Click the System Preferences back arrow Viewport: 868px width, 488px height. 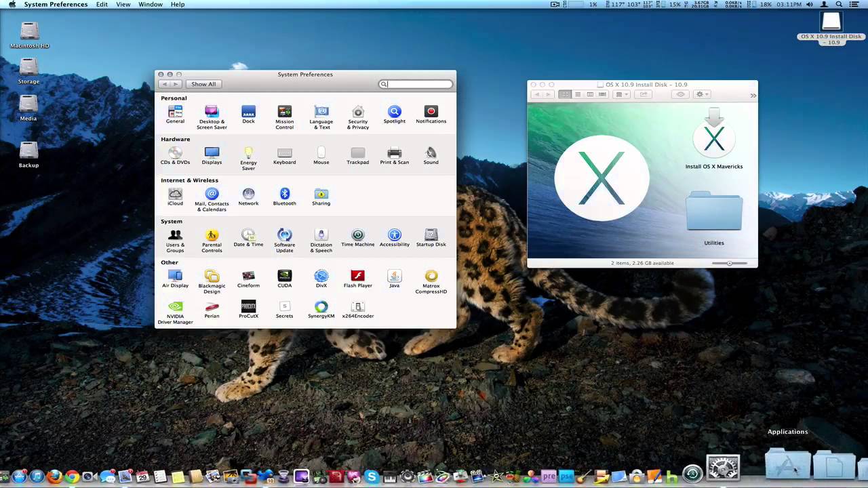point(164,84)
